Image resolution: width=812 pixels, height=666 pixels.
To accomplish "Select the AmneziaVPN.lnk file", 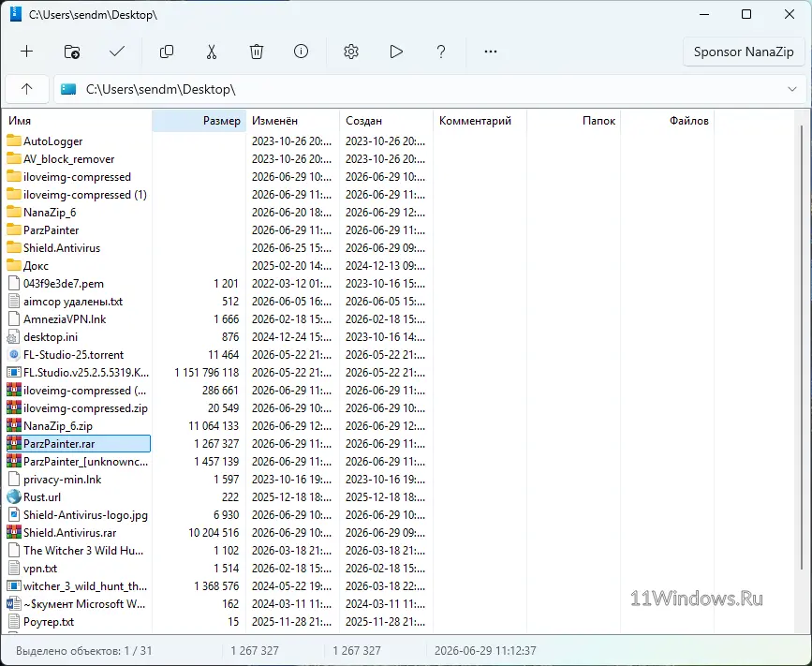I will 56,319.
